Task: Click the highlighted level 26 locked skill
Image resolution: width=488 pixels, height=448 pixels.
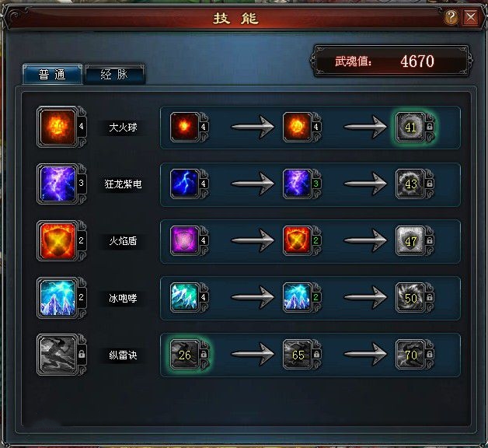Action: (x=185, y=355)
